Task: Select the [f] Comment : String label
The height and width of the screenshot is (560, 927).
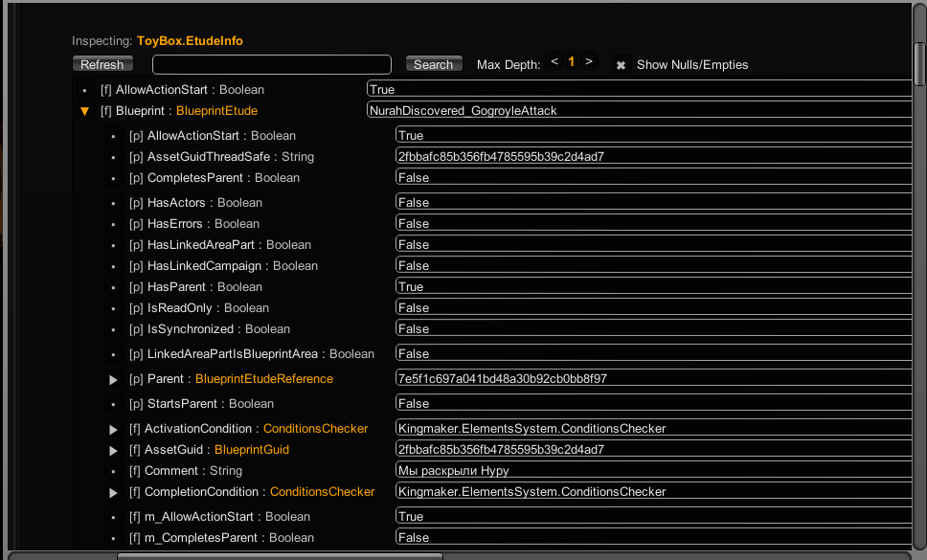Action: tap(186, 471)
